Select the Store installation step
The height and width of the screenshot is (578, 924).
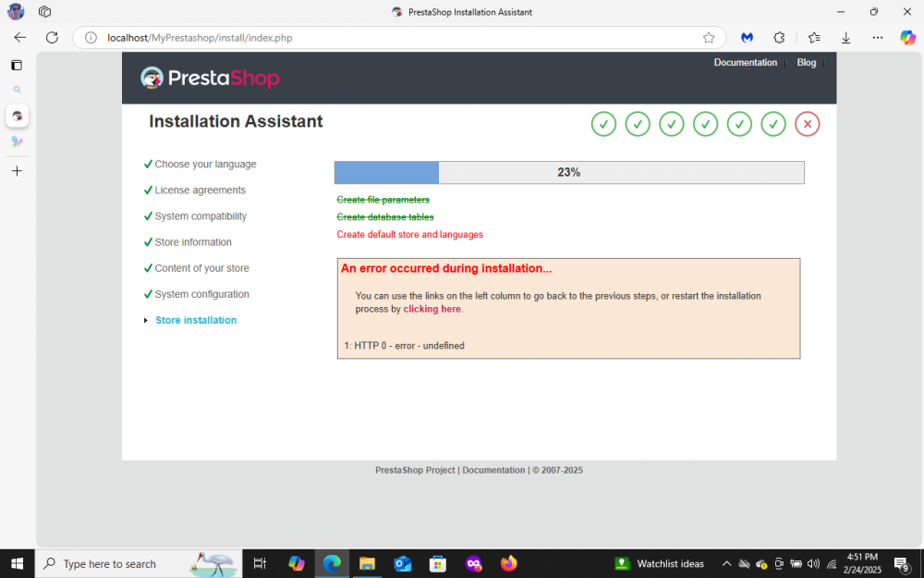[x=196, y=319]
